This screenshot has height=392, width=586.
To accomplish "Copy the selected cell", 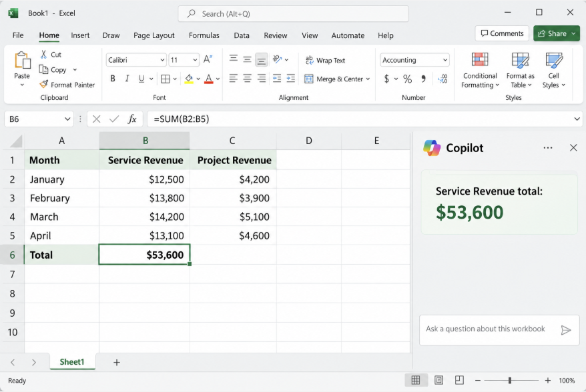I will pos(53,70).
